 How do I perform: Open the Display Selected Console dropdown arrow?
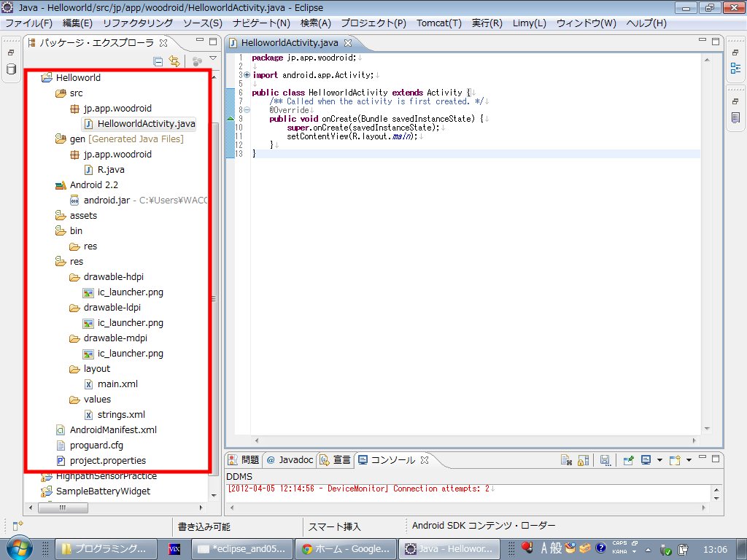point(659,460)
